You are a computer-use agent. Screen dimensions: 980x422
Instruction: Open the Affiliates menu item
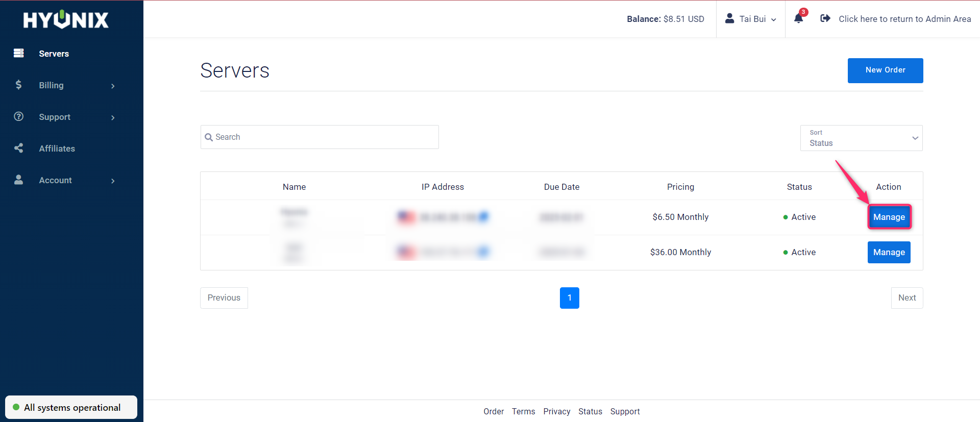(57, 148)
